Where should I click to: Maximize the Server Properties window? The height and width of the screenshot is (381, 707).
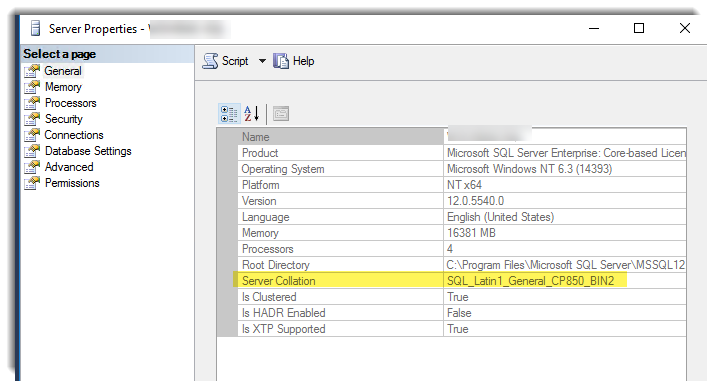639,28
